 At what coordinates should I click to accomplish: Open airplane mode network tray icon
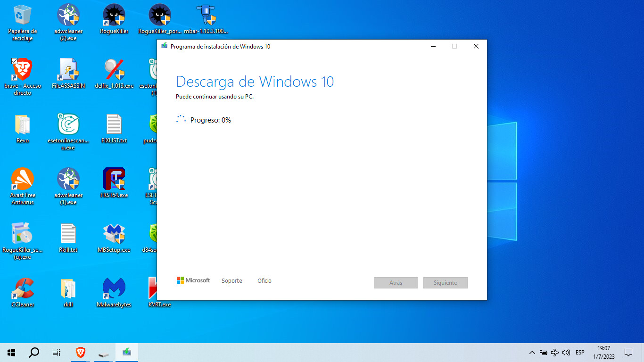555,352
